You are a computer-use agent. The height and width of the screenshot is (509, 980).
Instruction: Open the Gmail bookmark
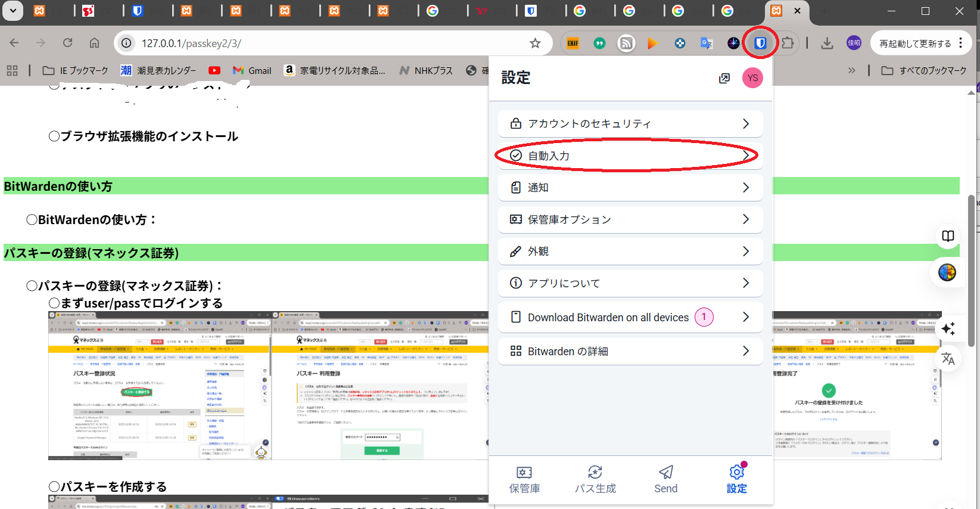(x=252, y=70)
